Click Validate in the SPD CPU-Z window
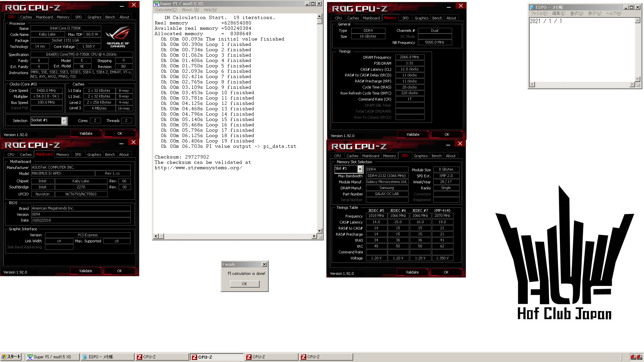Image resolution: width=644 pixels, height=362 pixels. 412,272
